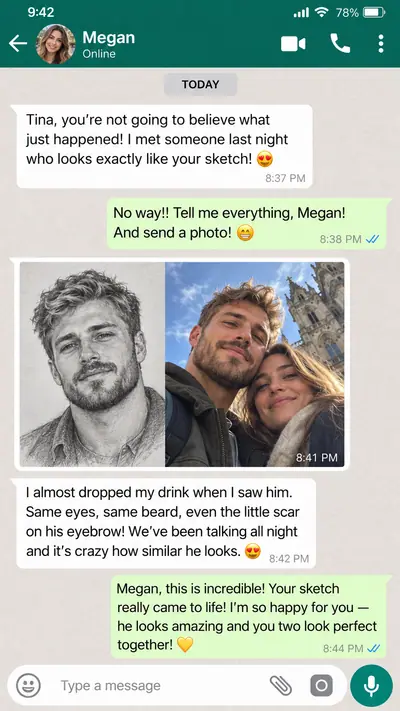Tap the back arrow to leave the chat
This screenshot has width=400, height=711.
coord(18,44)
